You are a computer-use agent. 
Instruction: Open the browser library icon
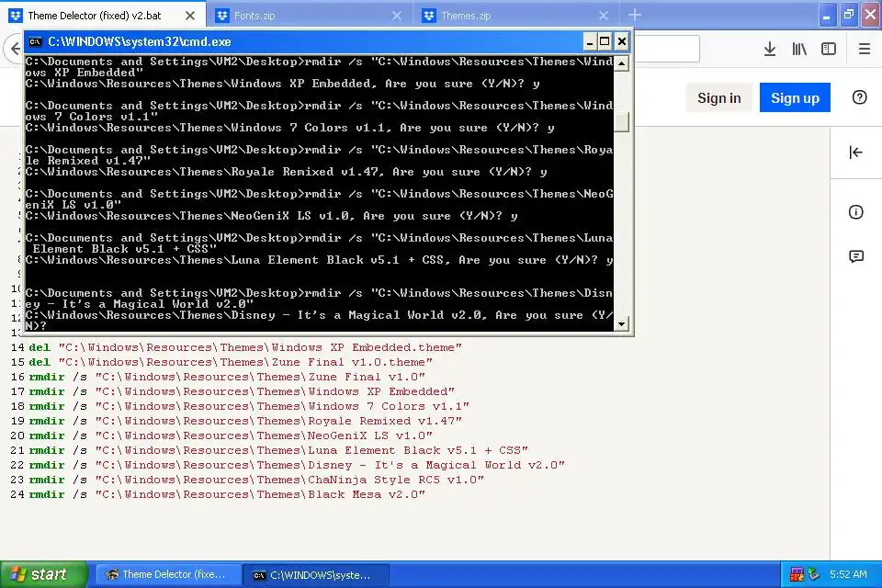799,49
